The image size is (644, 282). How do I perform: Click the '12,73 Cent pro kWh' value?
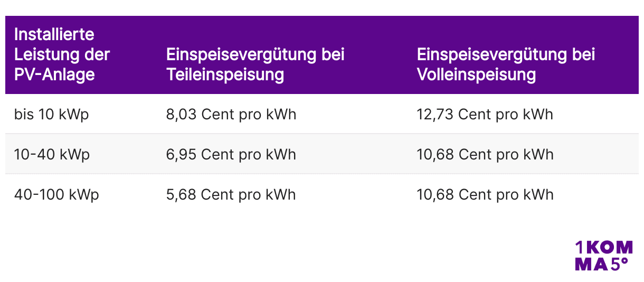(485, 114)
